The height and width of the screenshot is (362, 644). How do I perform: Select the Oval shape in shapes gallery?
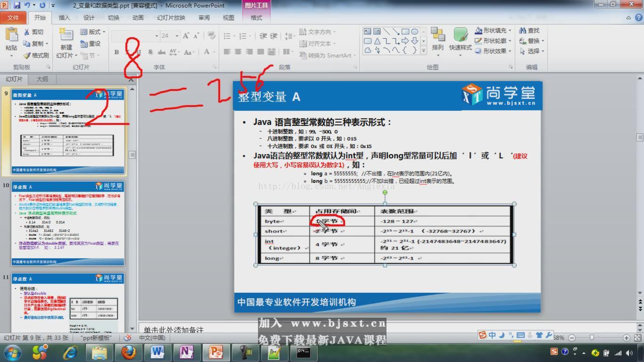pyautogui.click(x=414, y=32)
